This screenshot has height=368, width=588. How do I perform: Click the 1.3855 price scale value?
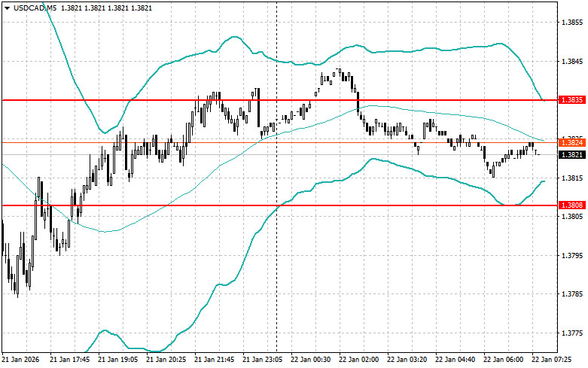click(x=572, y=22)
